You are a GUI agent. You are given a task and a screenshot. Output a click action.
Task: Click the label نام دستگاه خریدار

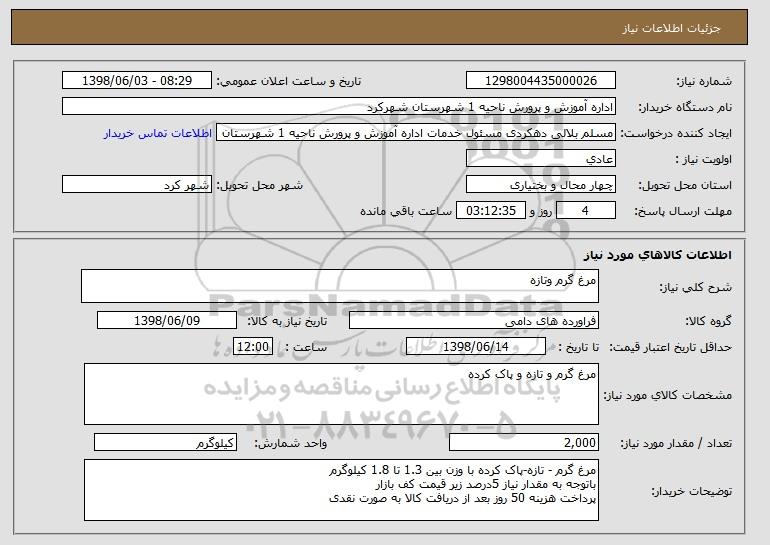coord(685,108)
